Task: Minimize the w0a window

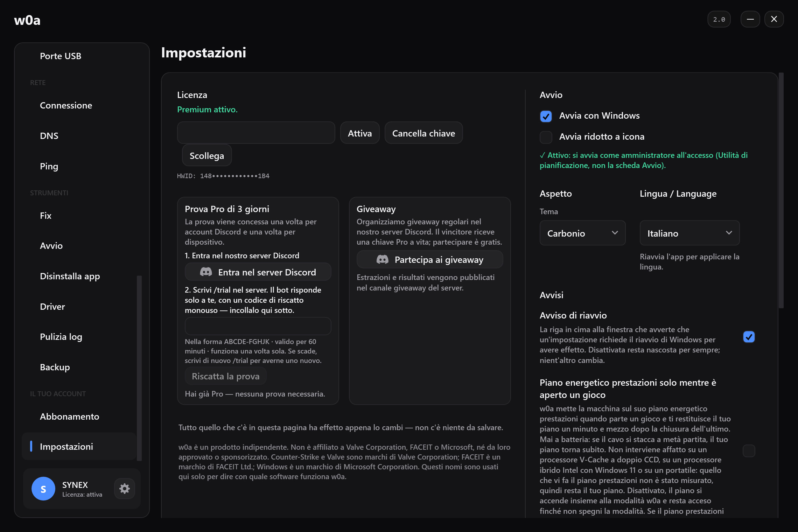Action: click(750, 19)
